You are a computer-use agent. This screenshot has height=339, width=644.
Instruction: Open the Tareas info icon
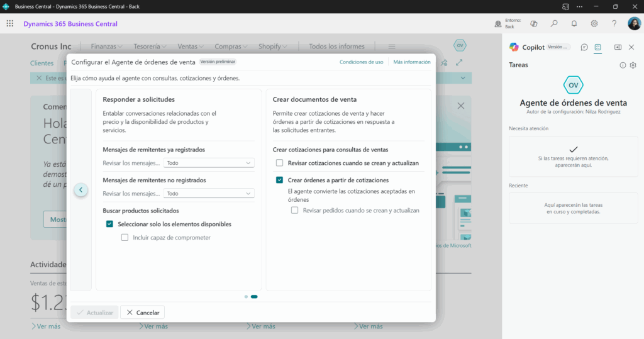click(x=623, y=65)
